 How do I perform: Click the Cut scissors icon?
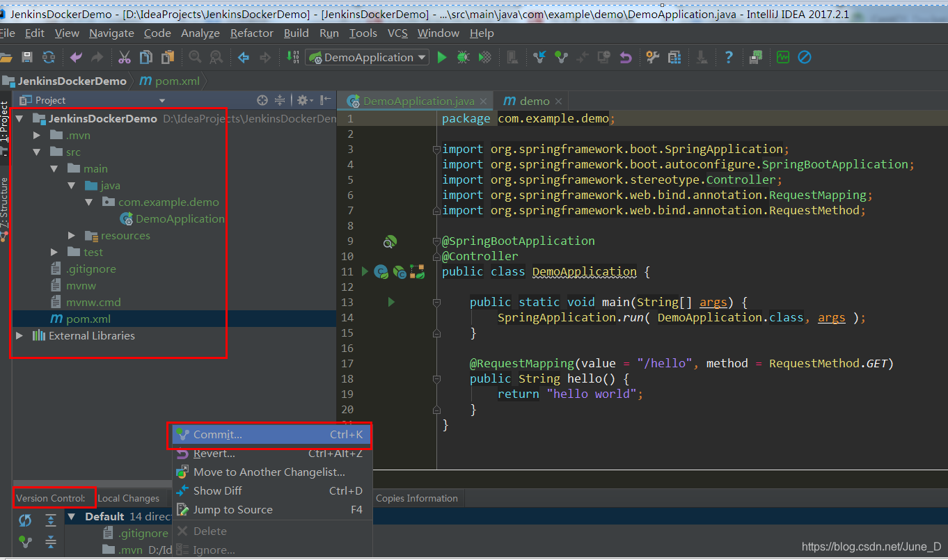click(x=125, y=58)
